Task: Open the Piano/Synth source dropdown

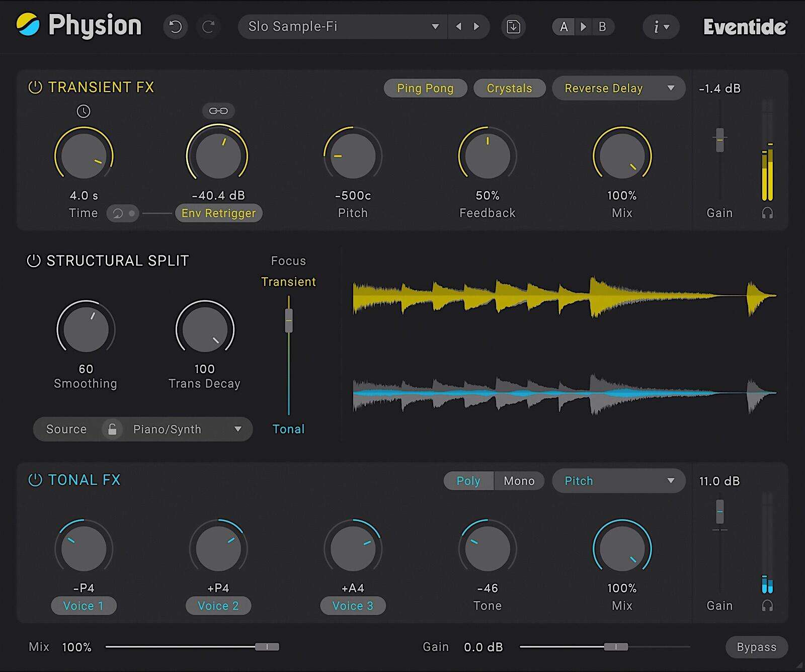Action: click(x=187, y=429)
